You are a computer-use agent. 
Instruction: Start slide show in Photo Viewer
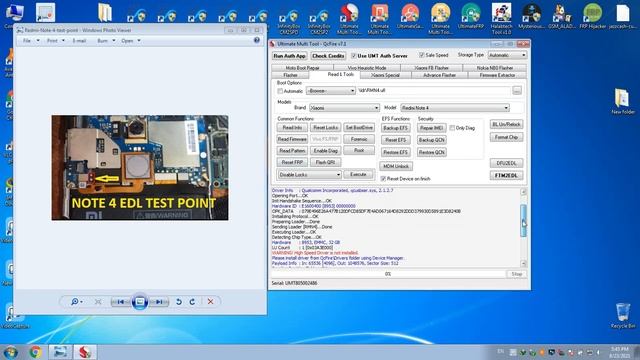tap(140, 302)
